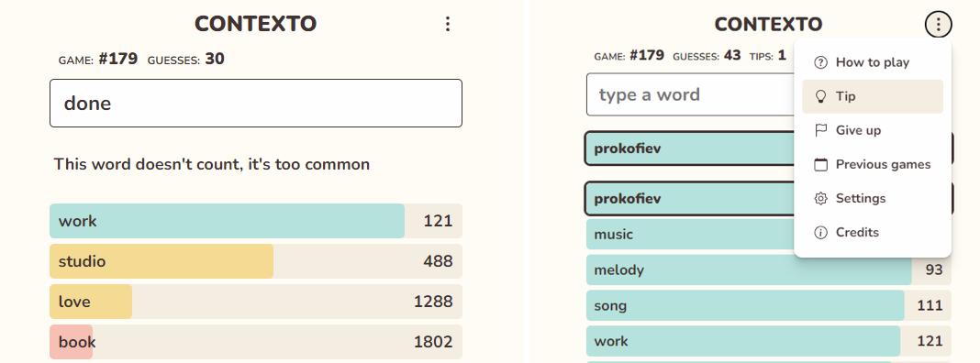
Task: Click the 'book' guess row scoring 1802
Action: click(256, 342)
